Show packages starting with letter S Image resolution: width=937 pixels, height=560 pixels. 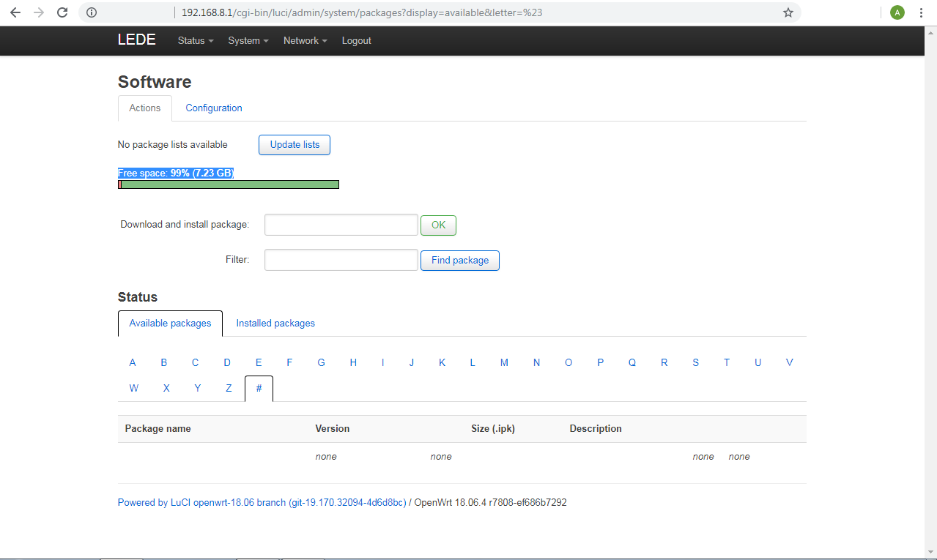(695, 363)
